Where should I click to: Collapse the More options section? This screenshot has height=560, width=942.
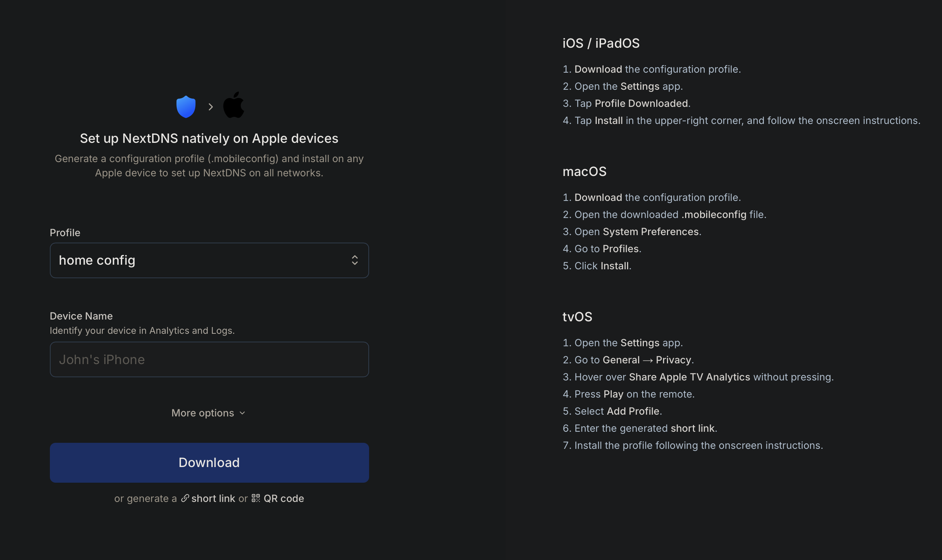tap(209, 413)
